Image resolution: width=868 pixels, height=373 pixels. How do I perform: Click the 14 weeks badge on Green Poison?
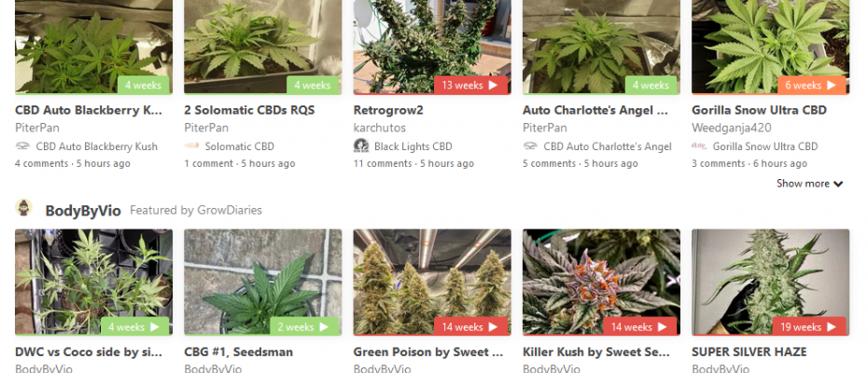(x=470, y=327)
